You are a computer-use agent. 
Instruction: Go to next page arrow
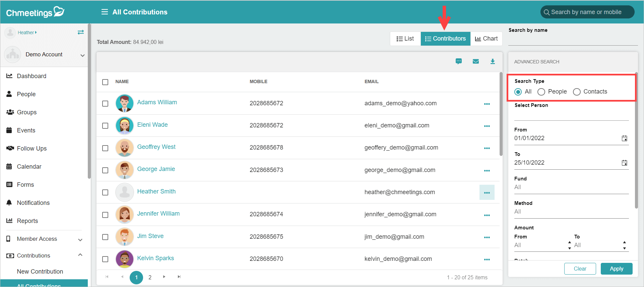click(x=164, y=277)
